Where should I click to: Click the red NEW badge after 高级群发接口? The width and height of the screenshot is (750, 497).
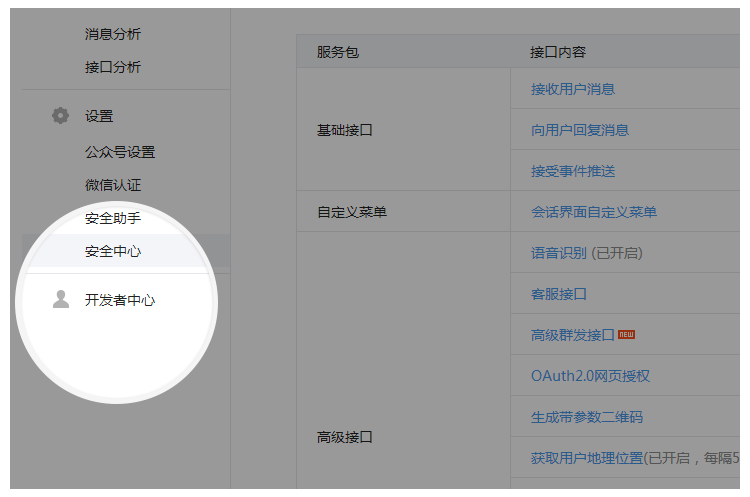[627, 334]
